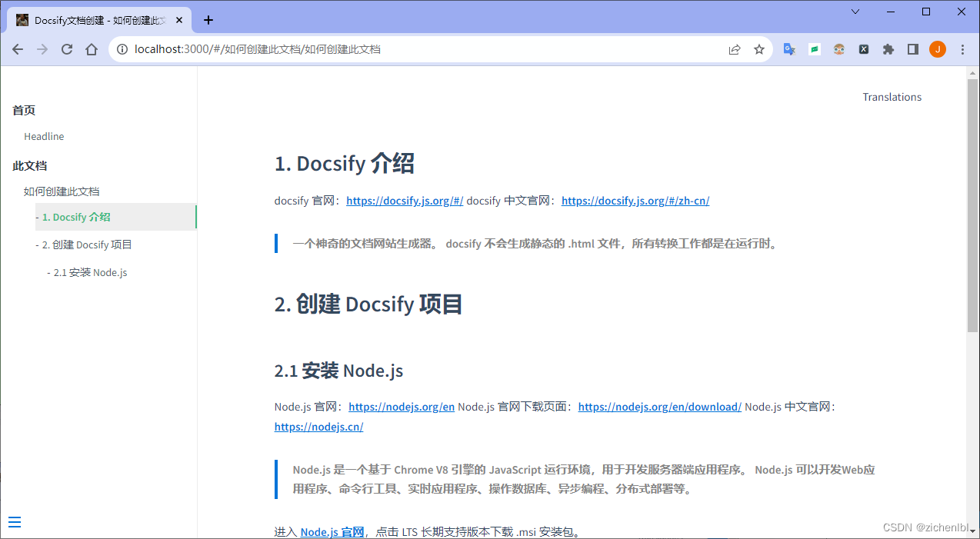Click the browser Back arrow
This screenshot has height=539, width=980.
click(x=18, y=49)
